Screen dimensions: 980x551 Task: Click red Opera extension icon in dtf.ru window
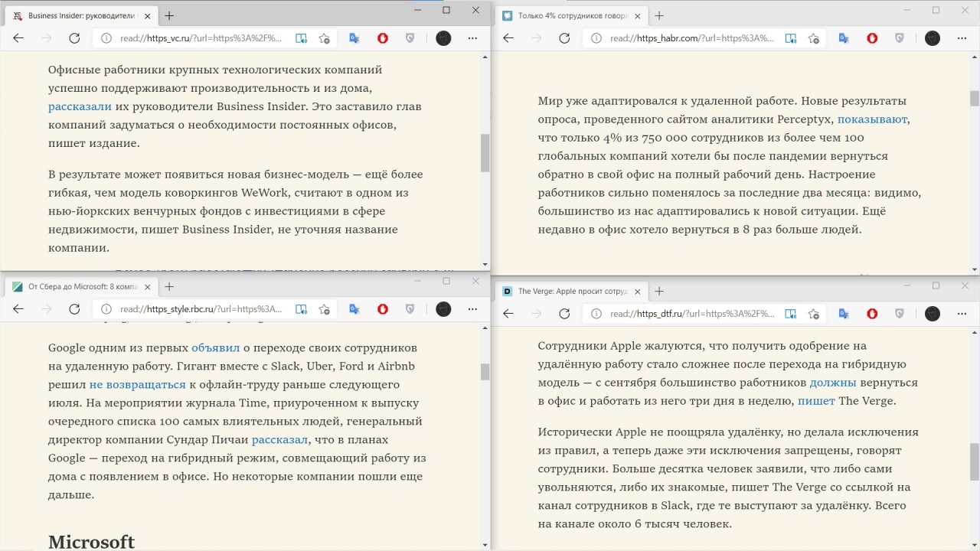(x=872, y=314)
